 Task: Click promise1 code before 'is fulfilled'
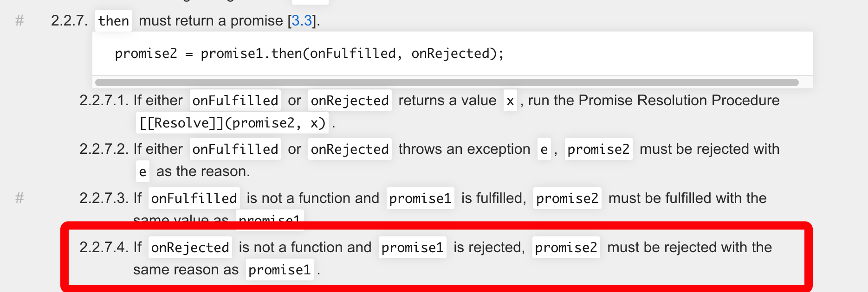click(x=420, y=198)
